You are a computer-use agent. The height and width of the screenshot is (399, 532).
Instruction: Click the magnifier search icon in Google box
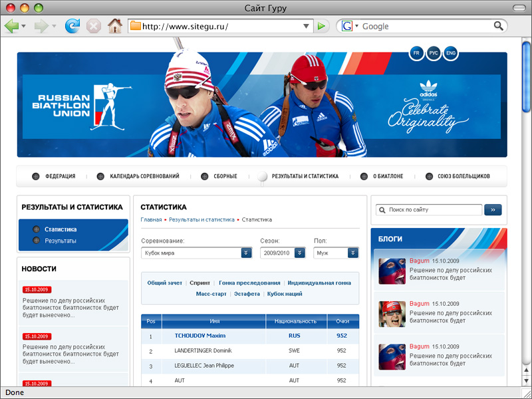point(498,26)
